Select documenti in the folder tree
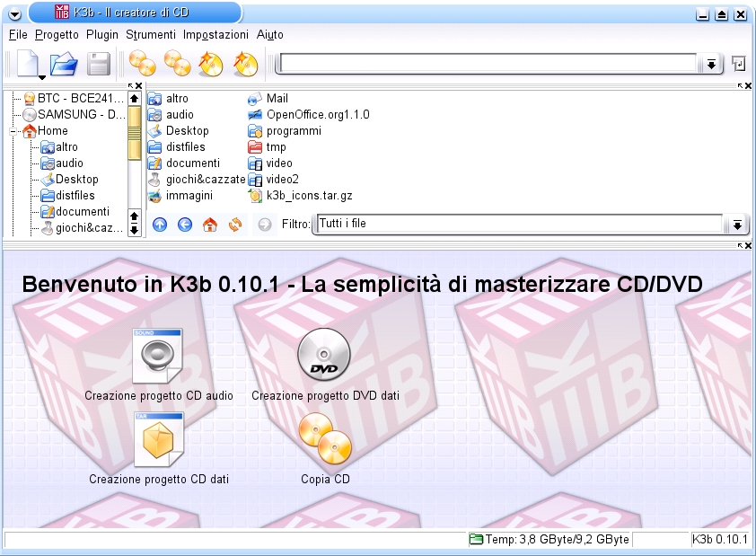This screenshot has width=756, height=556. (x=75, y=212)
